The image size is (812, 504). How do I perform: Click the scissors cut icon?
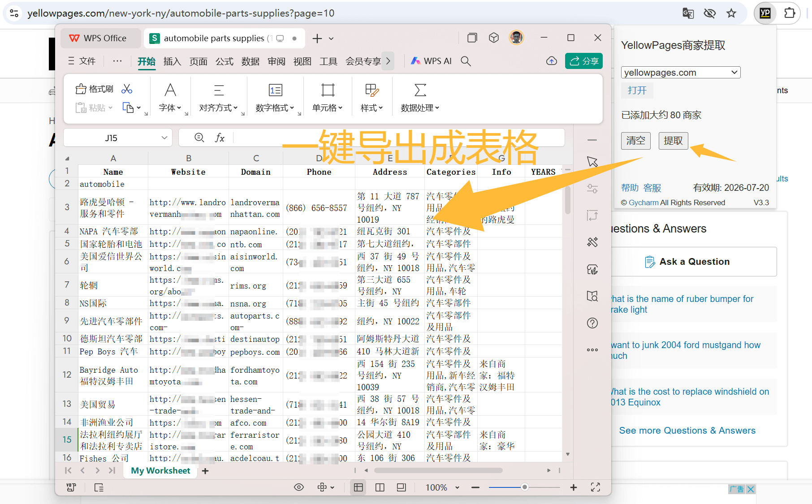(127, 89)
